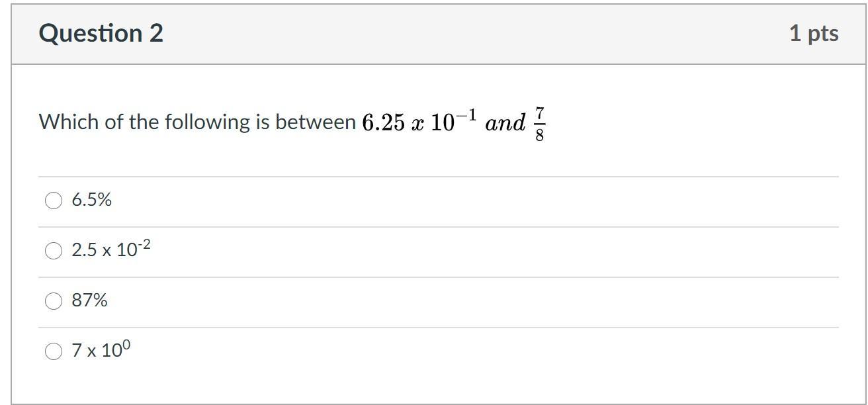Image resolution: width=868 pixels, height=405 pixels.
Task: Click the 7/8 fraction in question
Action: click(x=539, y=124)
